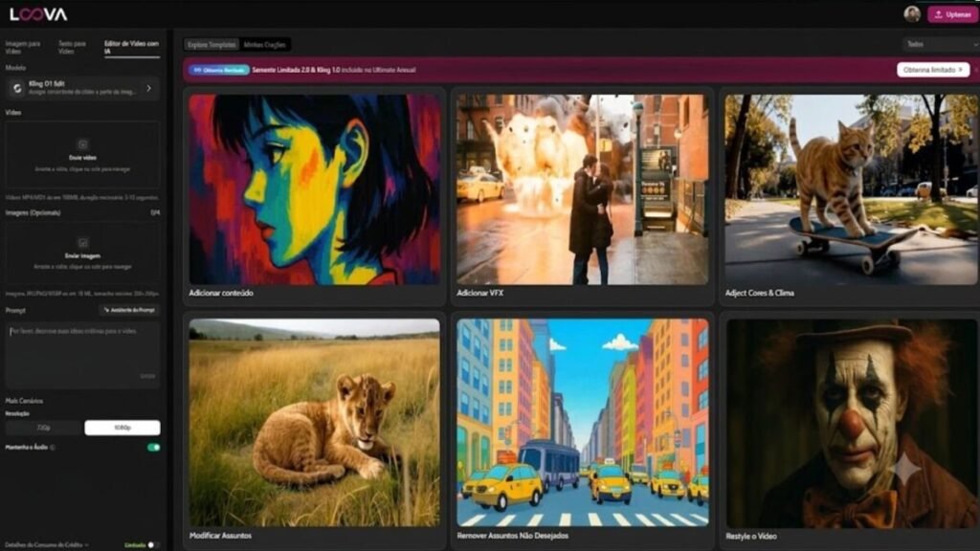980x551 pixels.
Task: Expand Detalhes do Consumo de Crédito
Action: click(x=47, y=544)
